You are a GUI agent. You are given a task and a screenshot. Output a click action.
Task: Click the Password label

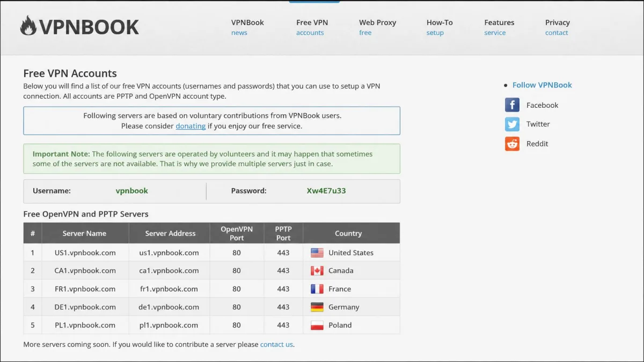click(248, 190)
